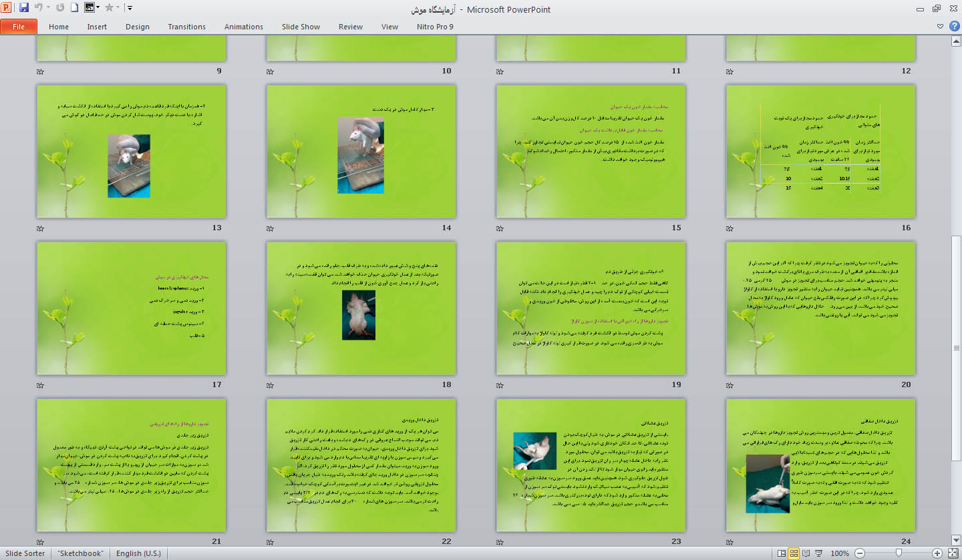Switch to Normal view in the status bar
This screenshot has height=560, width=962.
[781, 553]
